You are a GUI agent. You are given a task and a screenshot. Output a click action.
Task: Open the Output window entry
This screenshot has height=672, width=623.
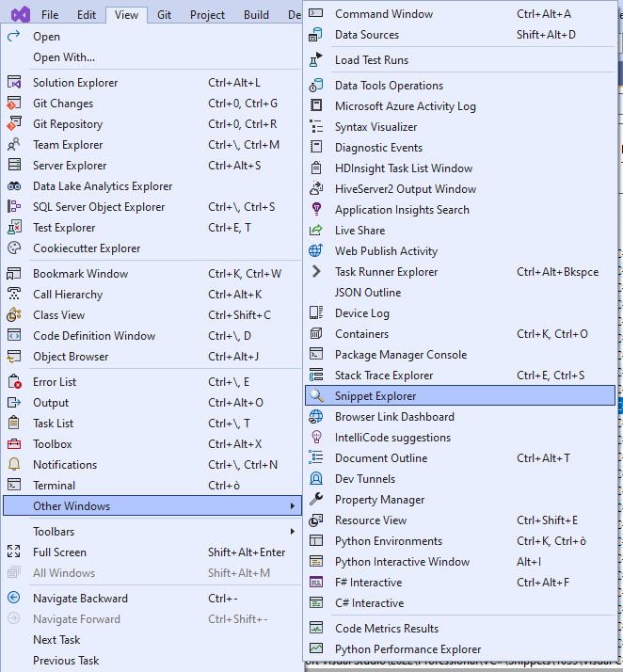click(152, 403)
